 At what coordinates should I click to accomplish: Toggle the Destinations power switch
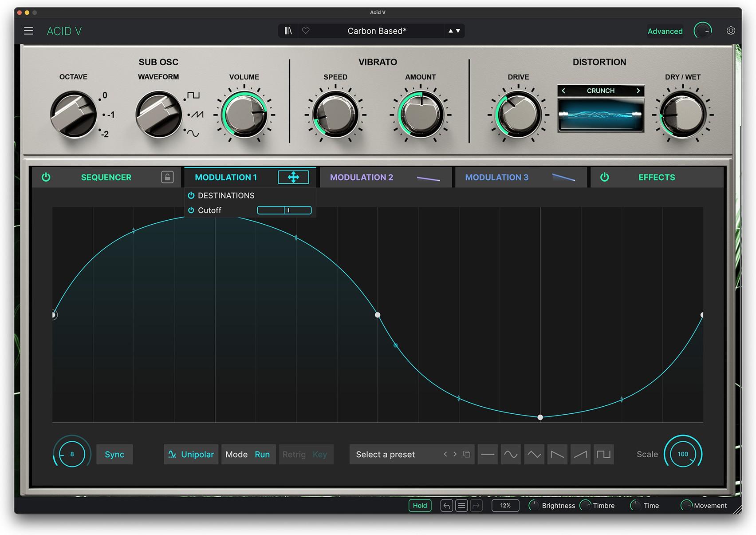191,195
